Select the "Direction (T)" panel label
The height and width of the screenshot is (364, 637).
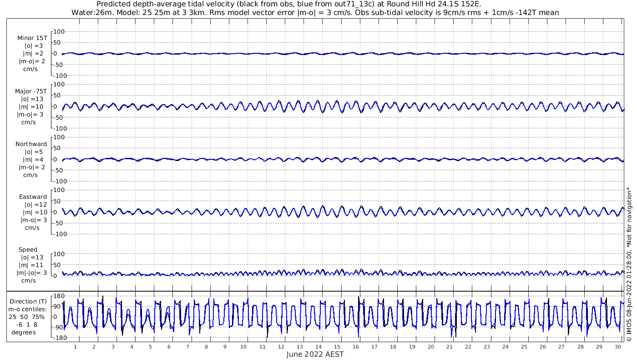[x=28, y=302]
